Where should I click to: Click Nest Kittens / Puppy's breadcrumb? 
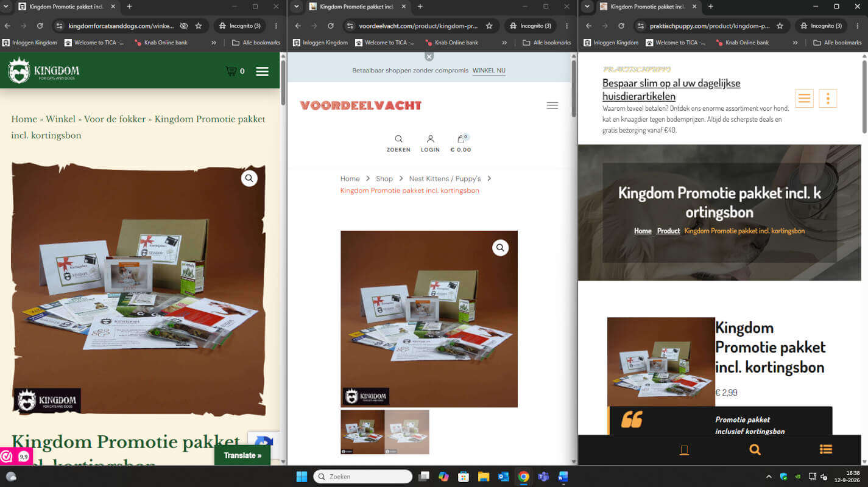[445, 178]
